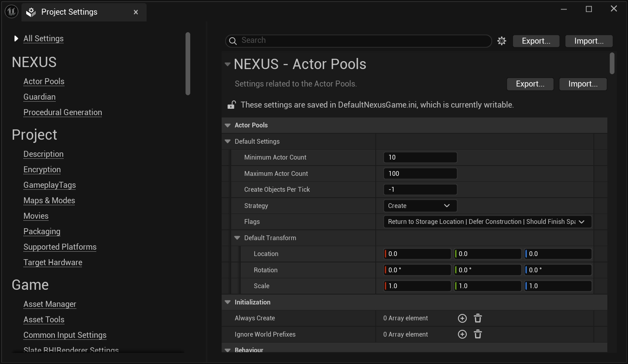Click the magnifier icon in search bar

coord(233,41)
